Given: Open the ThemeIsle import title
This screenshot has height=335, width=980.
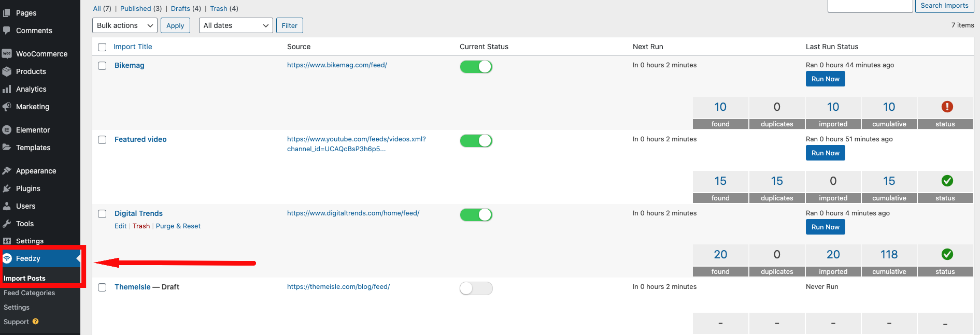Looking at the screenshot, I should (132, 287).
